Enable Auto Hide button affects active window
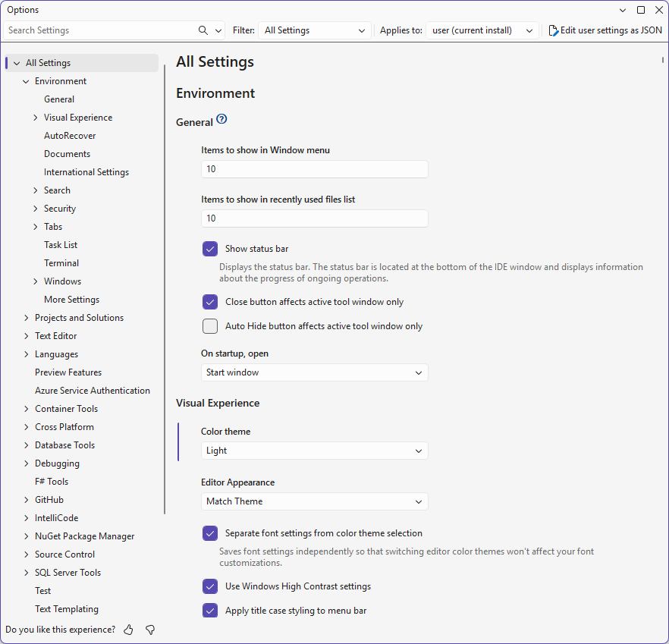The width and height of the screenshot is (669, 644). pos(210,326)
